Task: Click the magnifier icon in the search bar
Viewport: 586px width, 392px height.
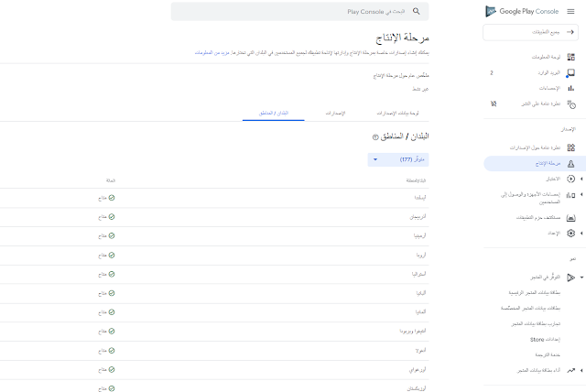Action: click(416, 12)
